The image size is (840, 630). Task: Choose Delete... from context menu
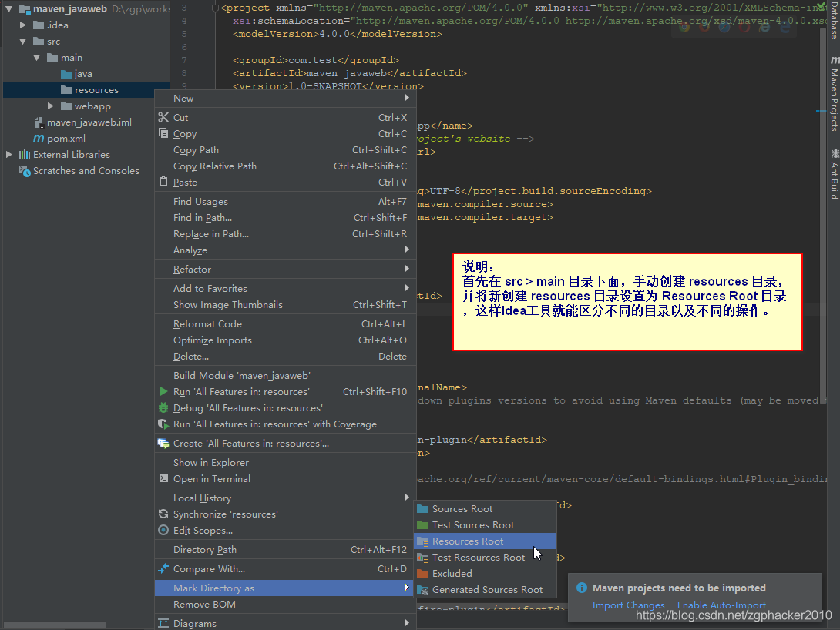[286, 356]
